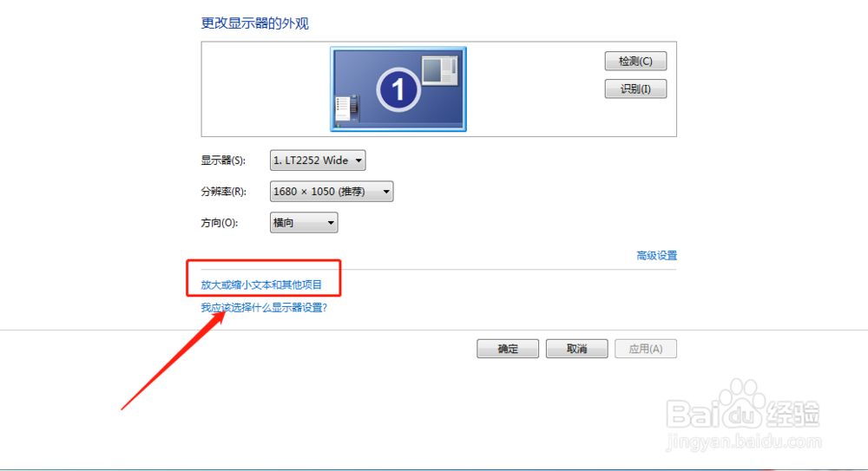Image resolution: width=868 pixels, height=471 pixels.
Task: Open the 方向 orientation dropdown
Action: point(304,223)
